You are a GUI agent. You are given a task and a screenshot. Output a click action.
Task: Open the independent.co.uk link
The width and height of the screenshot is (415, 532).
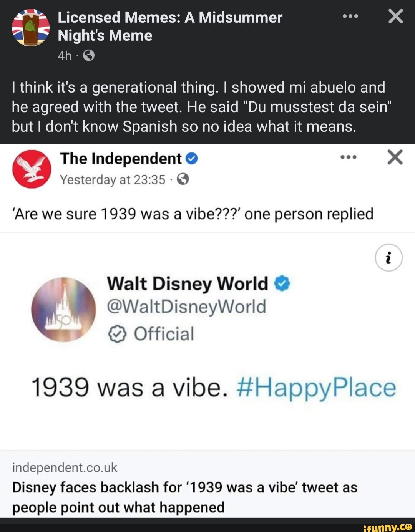click(x=65, y=468)
